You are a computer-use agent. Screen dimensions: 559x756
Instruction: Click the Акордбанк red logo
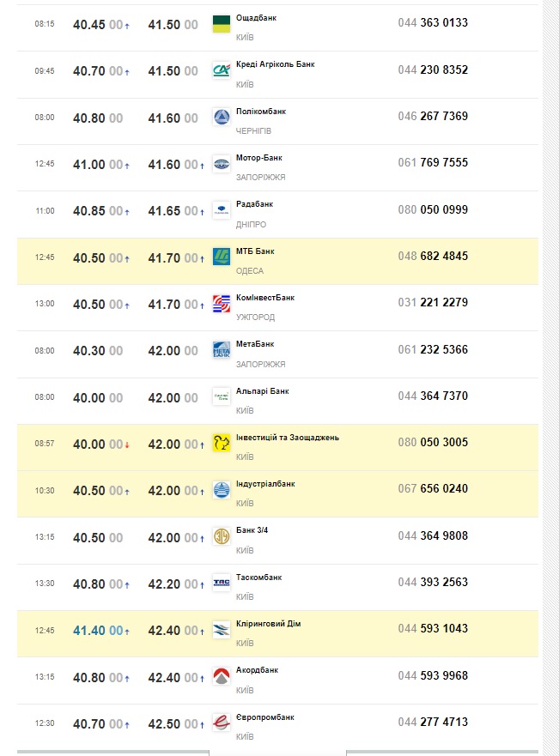(222, 676)
